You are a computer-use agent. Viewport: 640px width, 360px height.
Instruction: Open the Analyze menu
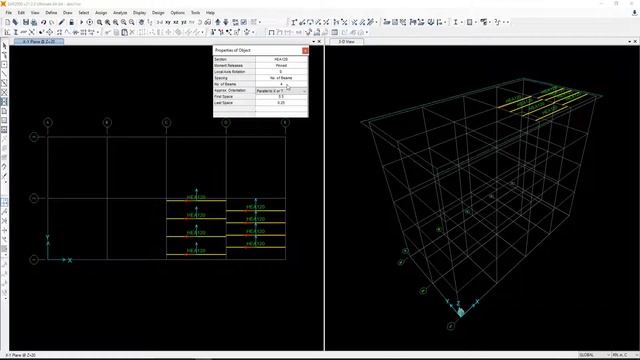coord(120,13)
